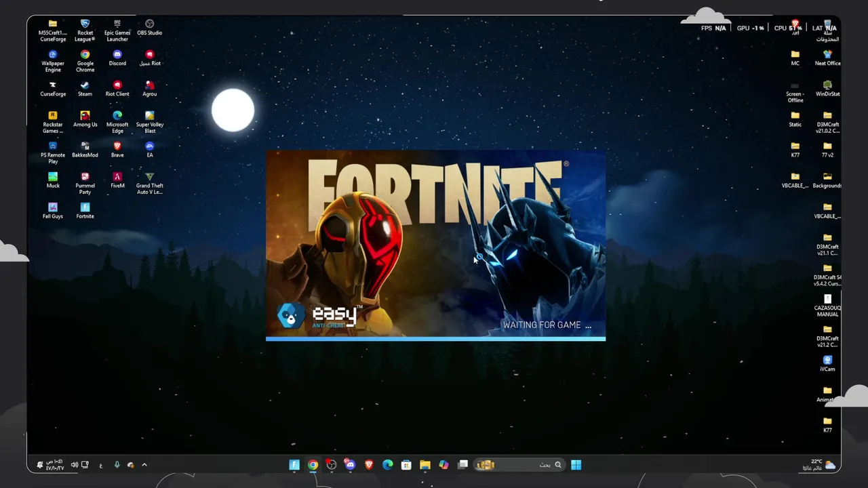Select the D3MCraft S4 v5.4.2 folder
Image resolution: width=868 pixels, height=488 pixels.
pos(827,274)
